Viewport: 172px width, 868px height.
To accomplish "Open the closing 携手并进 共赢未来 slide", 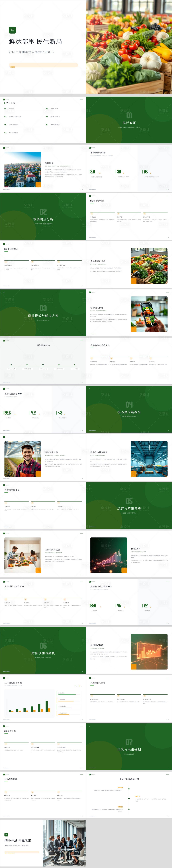I will [x=43, y=843].
